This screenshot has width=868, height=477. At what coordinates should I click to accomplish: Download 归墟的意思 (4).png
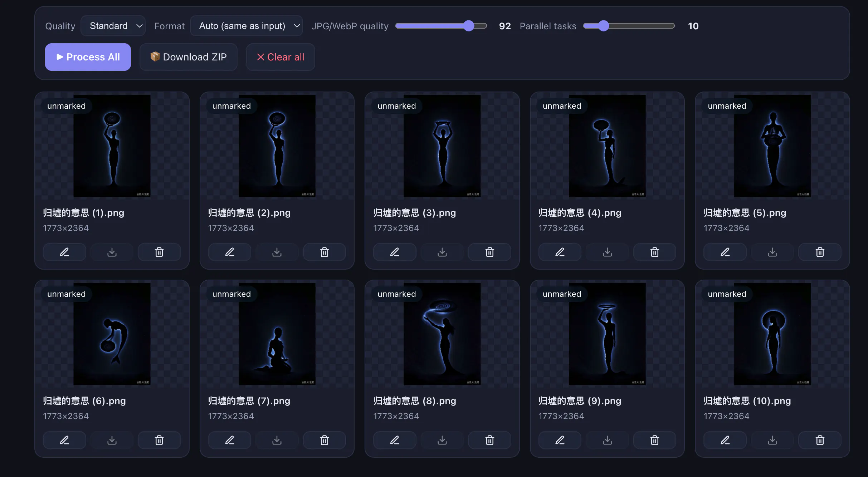(x=608, y=252)
